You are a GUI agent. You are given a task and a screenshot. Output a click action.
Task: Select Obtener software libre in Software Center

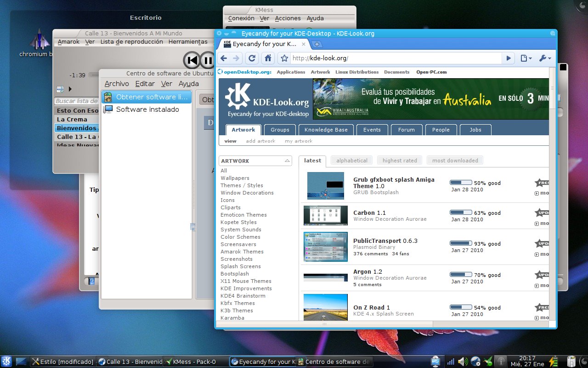coord(147,97)
